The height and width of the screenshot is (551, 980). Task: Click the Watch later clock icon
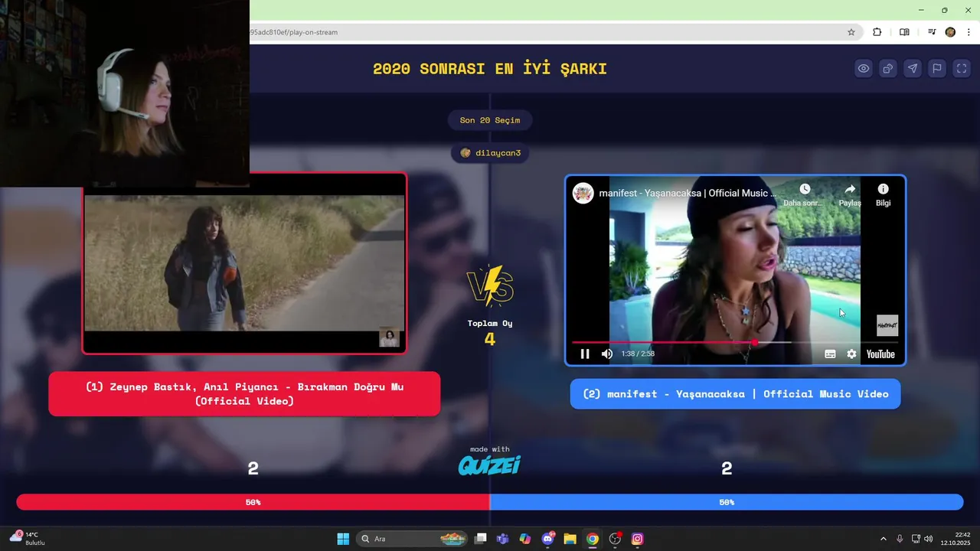805,189
